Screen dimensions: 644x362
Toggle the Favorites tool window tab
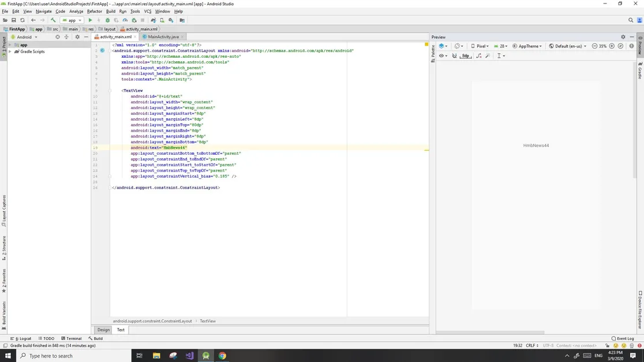tap(3, 281)
